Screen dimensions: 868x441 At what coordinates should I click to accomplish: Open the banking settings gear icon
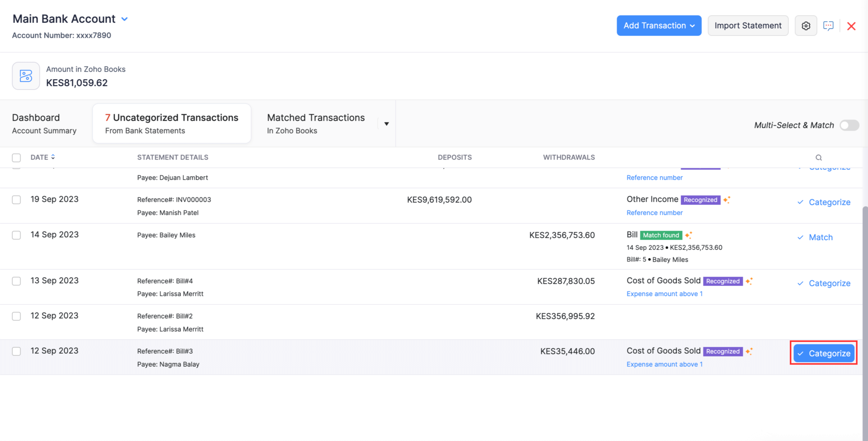pos(806,25)
